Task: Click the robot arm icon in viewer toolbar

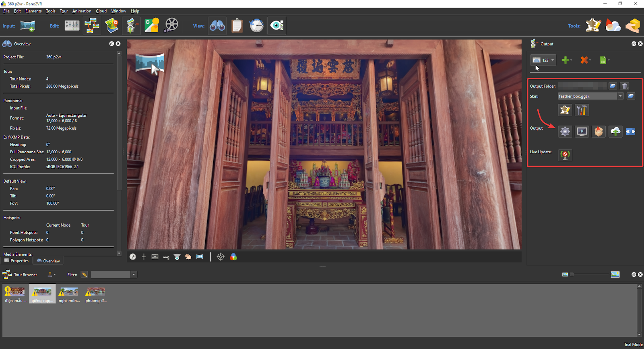Action: (x=166, y=257)
